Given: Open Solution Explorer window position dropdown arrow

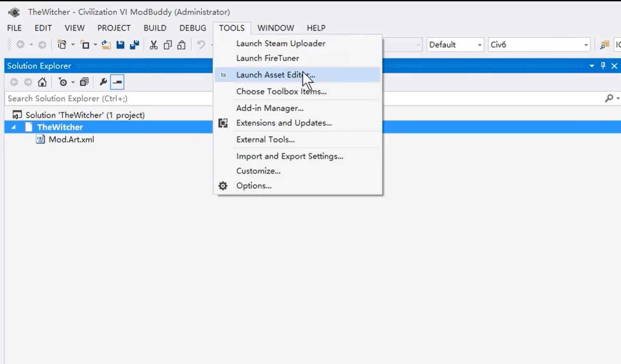Looking at the screenshot, I should pos(592,66).
